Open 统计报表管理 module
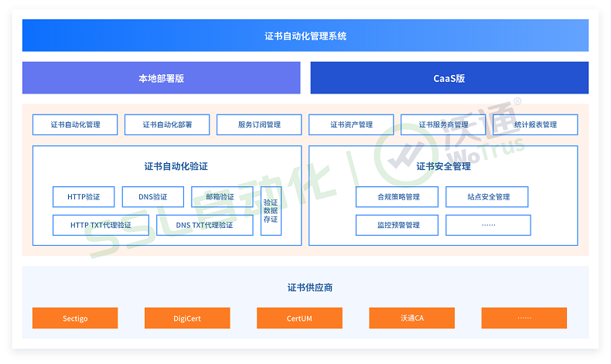The width and height of the screenshot is (611, 364). (x=535, y=124)
